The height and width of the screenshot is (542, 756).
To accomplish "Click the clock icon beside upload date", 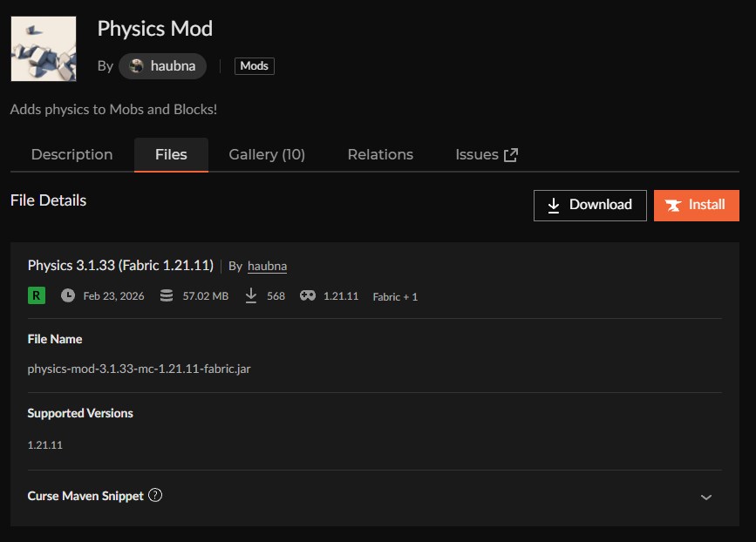I will [x=68, y=295].
